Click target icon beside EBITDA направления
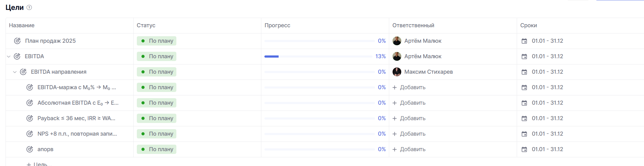 tap(23, 72)
